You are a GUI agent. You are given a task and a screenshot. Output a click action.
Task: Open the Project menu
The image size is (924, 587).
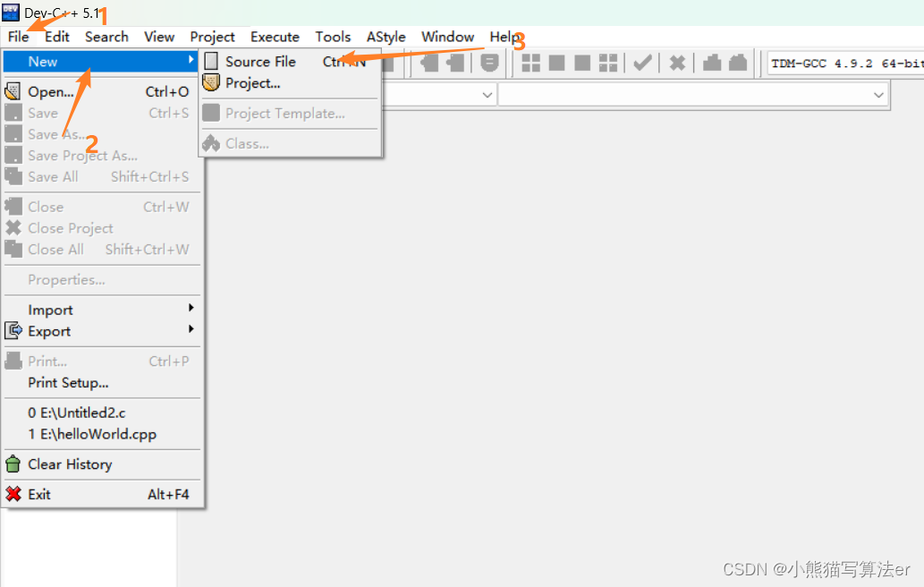coord(212,37)
